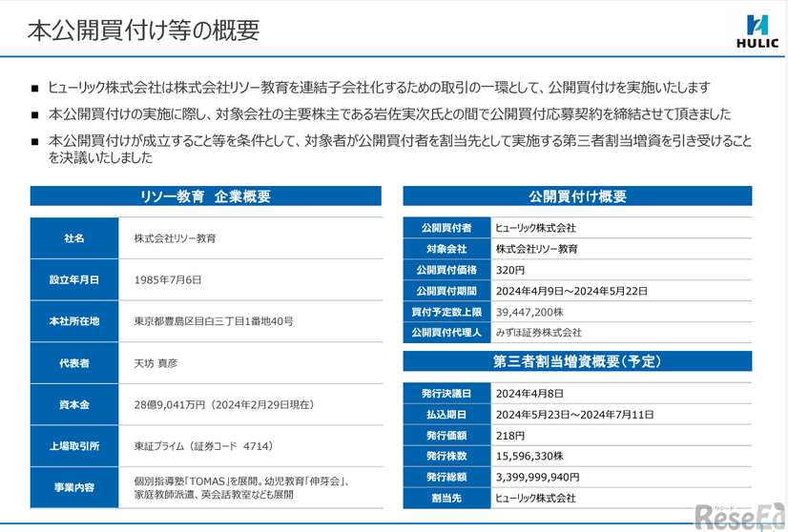
Task: Click the 資本金 label cell
Action: coord(74,405)
